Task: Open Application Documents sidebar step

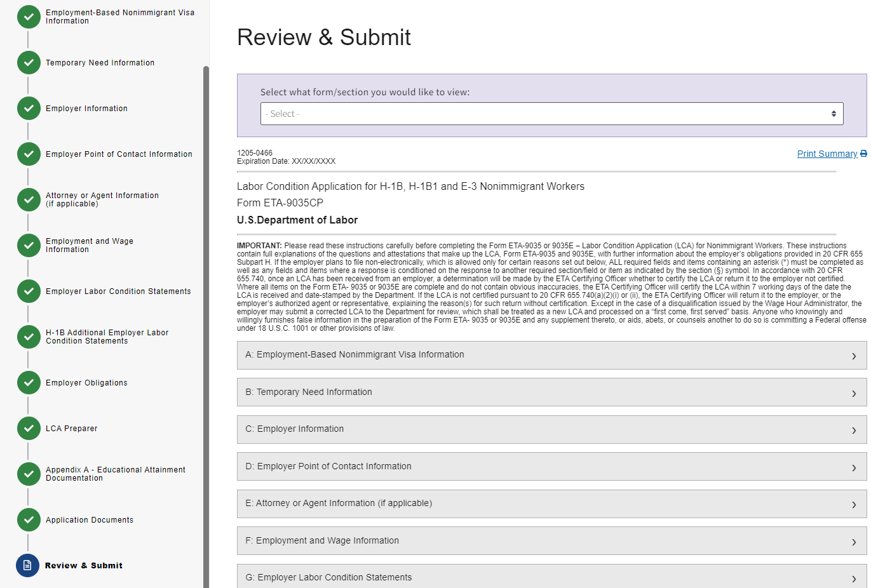Action: [x=90, y=520]
